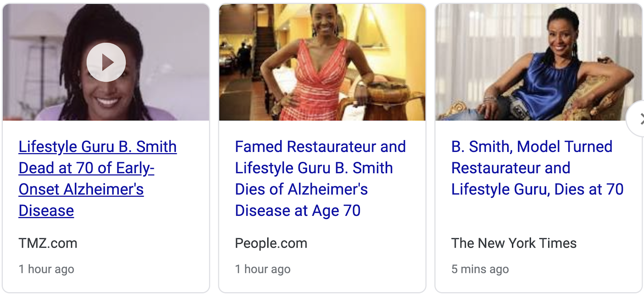
Task: Click the TMZ.com source label
Action: pyautogui.click(x=48, y=243)
